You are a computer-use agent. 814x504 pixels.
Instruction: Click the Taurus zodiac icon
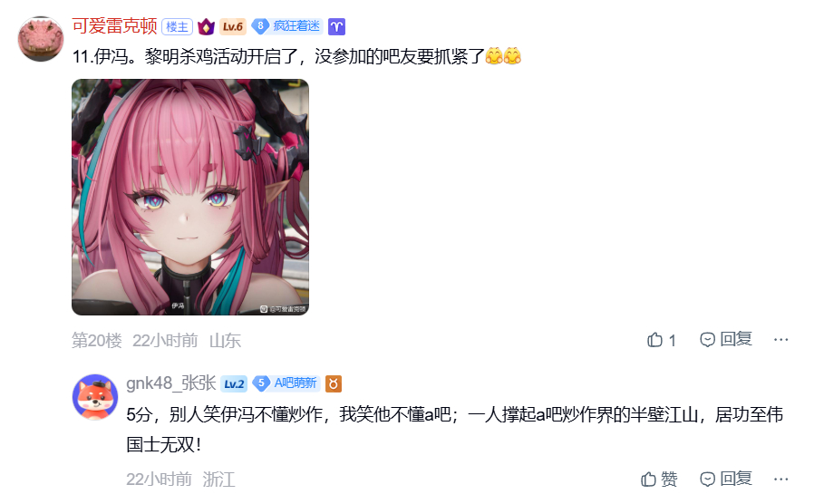coord(334,383)
